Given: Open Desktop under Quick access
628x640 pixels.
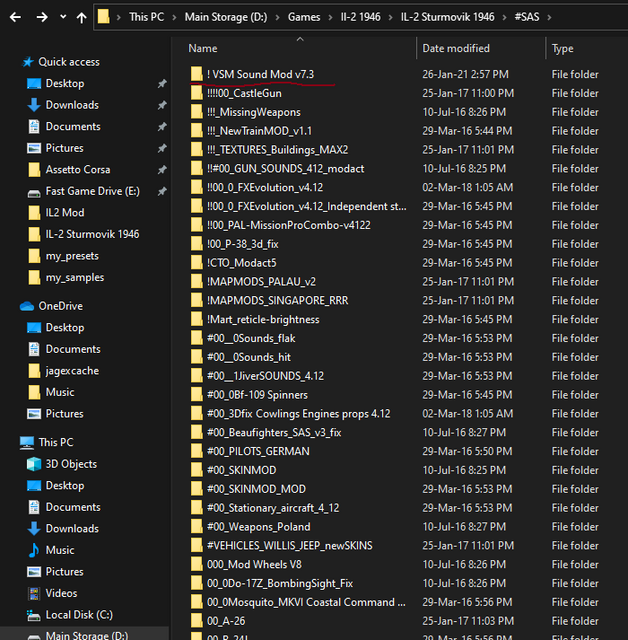Looking at the screenshot, I should pyautogui.click(x=65, y=83).
